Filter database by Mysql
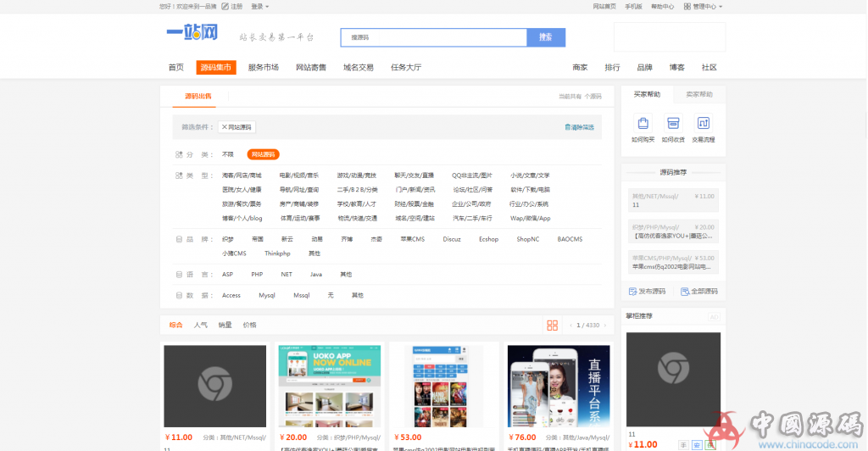This screenshot has height=451, width=868. (x=267, y=296)
